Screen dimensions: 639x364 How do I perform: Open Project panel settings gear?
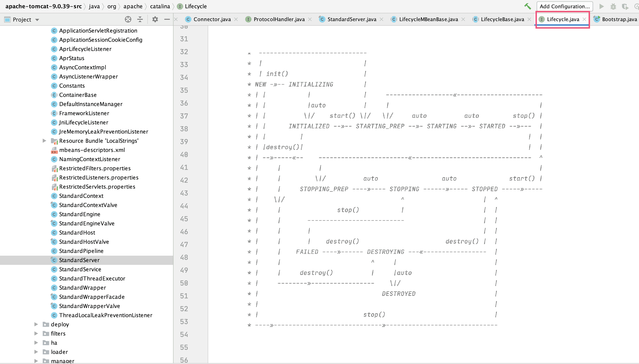pos(155,19)
